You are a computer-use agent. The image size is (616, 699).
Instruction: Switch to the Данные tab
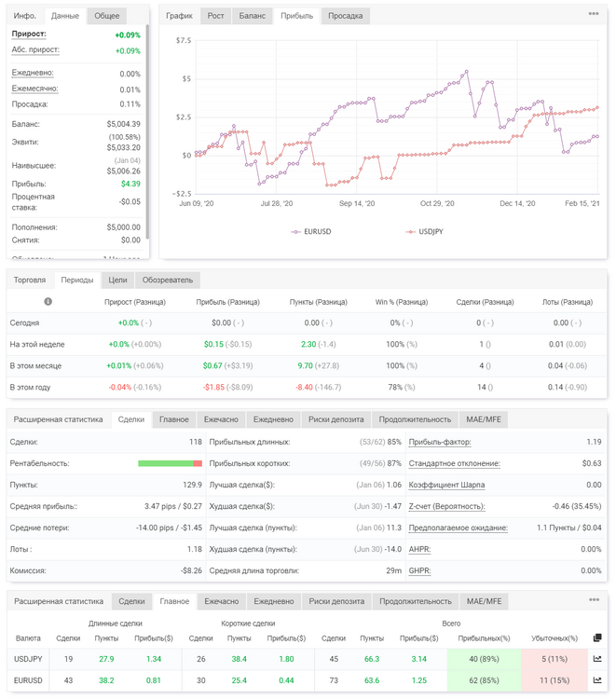(x=64, y=16)
